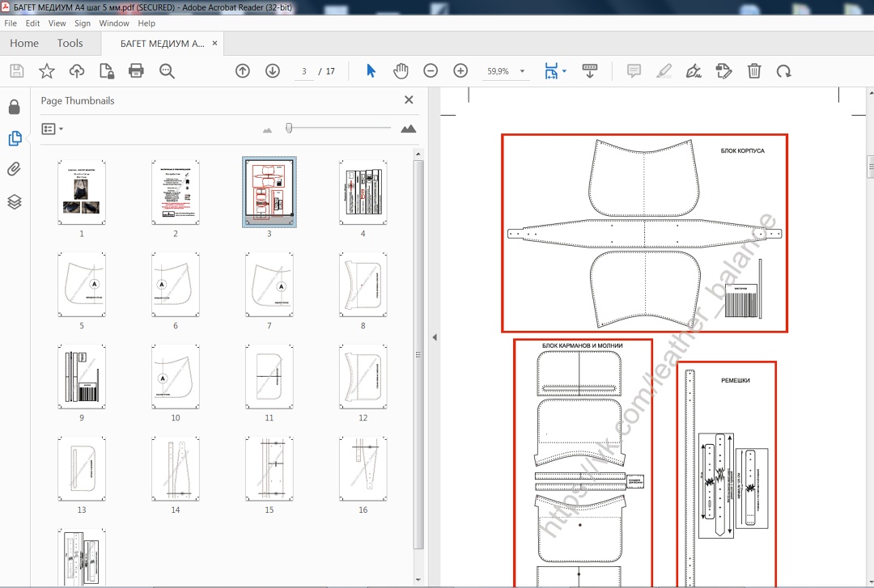Open the Attachments paperclip panel
The height and width of the screenshot is (588, 874).
14,170
